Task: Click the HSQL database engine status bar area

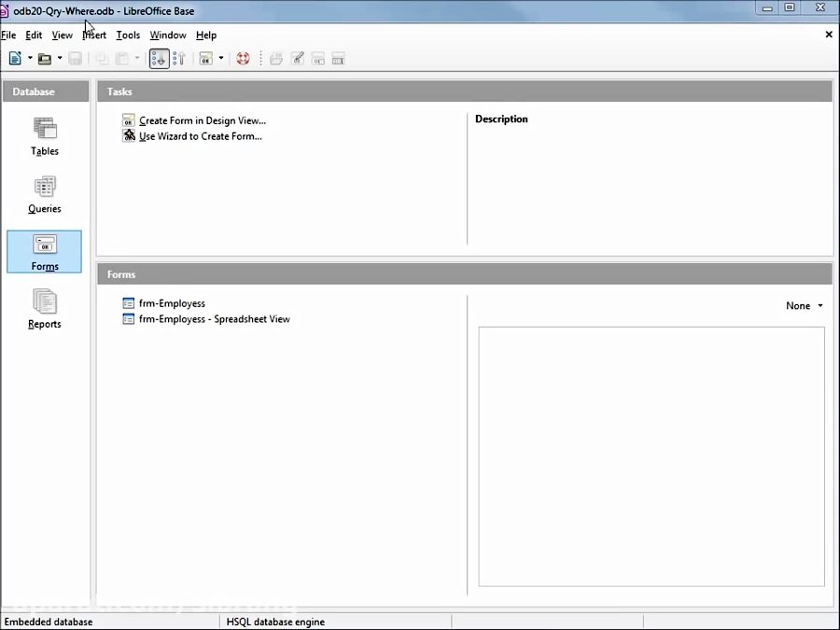Action: pos(275,622)
